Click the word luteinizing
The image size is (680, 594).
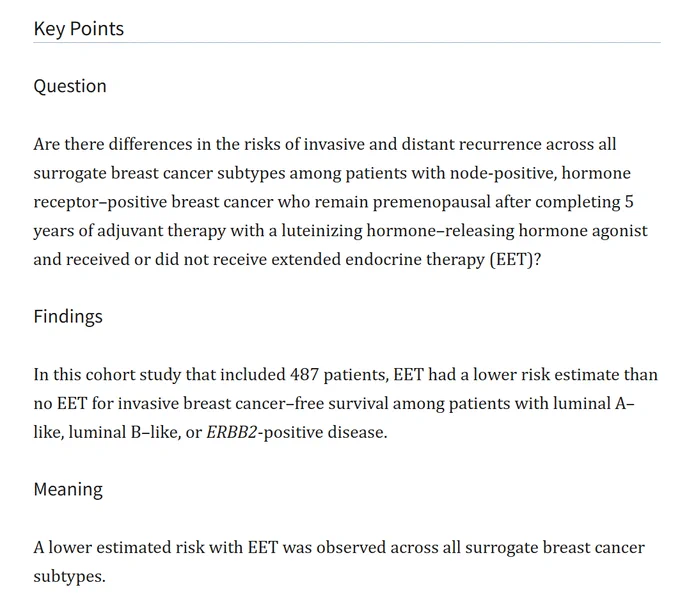click(321, 231)
